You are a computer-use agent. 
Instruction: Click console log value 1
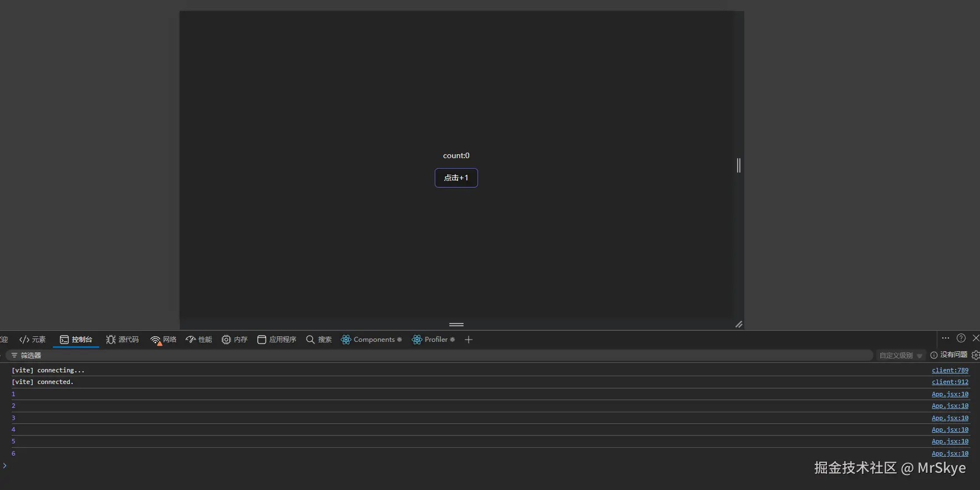13,394
